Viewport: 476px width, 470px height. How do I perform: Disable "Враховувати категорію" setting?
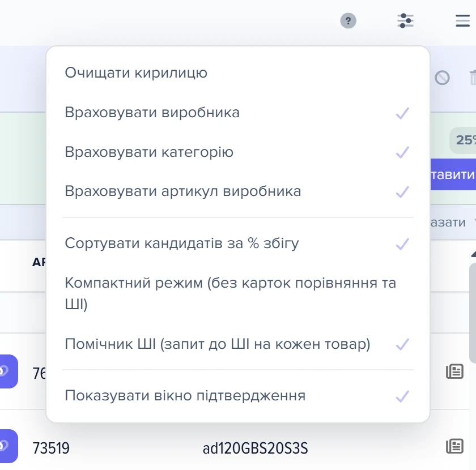click(x=237, y=152)
